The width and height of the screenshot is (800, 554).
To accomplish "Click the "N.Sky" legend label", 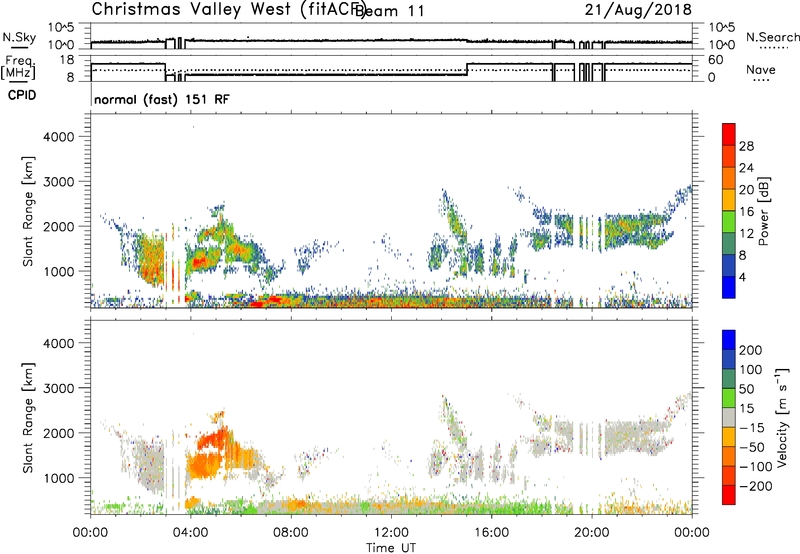I will tap(19, 37).
